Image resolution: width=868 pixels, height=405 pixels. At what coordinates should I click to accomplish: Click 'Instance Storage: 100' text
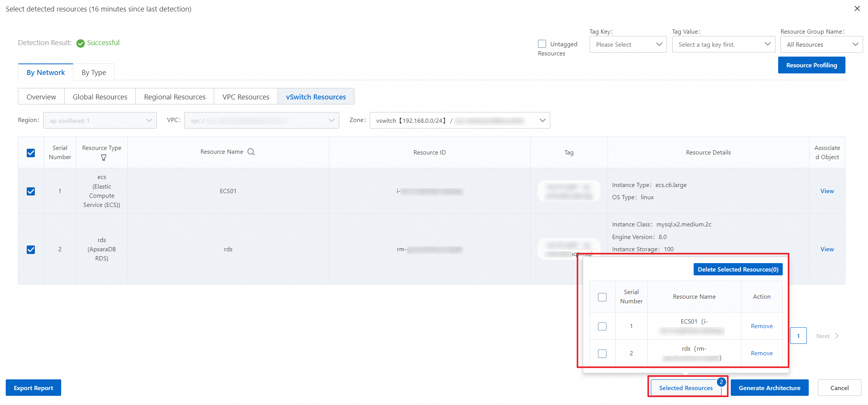click(x=643, y=249)
